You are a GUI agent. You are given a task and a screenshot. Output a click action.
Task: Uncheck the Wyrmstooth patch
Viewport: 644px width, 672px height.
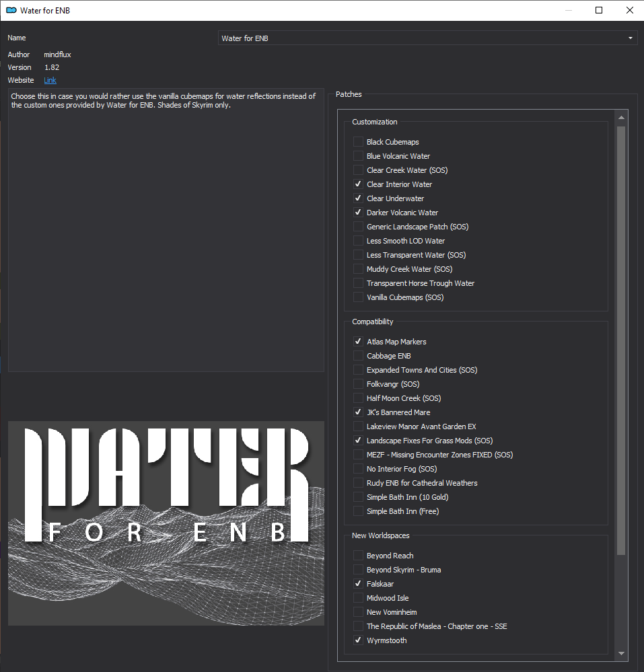[x=358, y=640]
